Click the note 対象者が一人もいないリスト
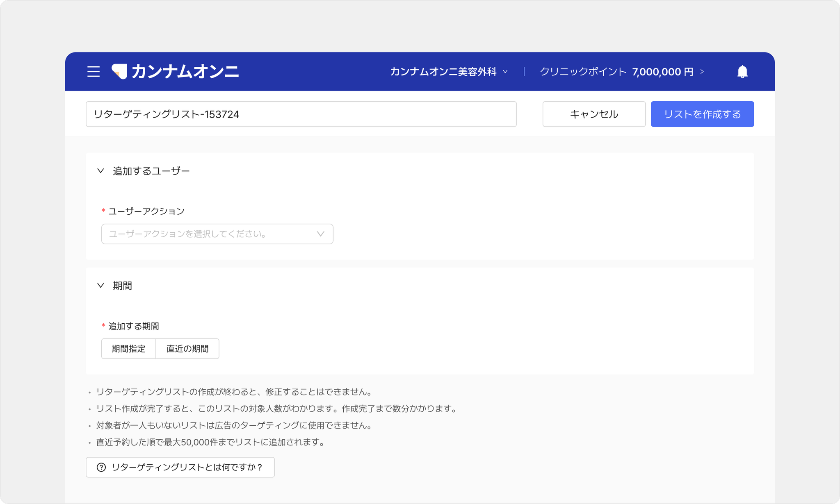840x504 pixels. click(234, 425)
